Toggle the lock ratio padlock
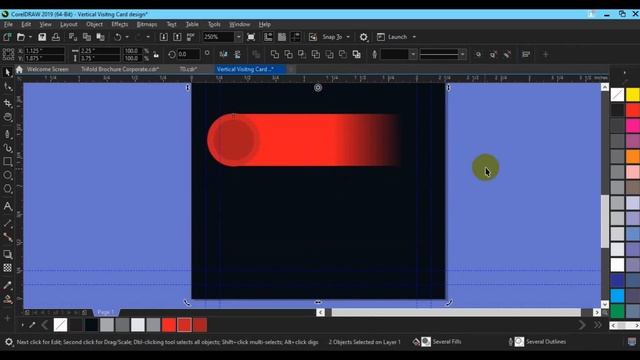640x360 pixels. [156, 54]
